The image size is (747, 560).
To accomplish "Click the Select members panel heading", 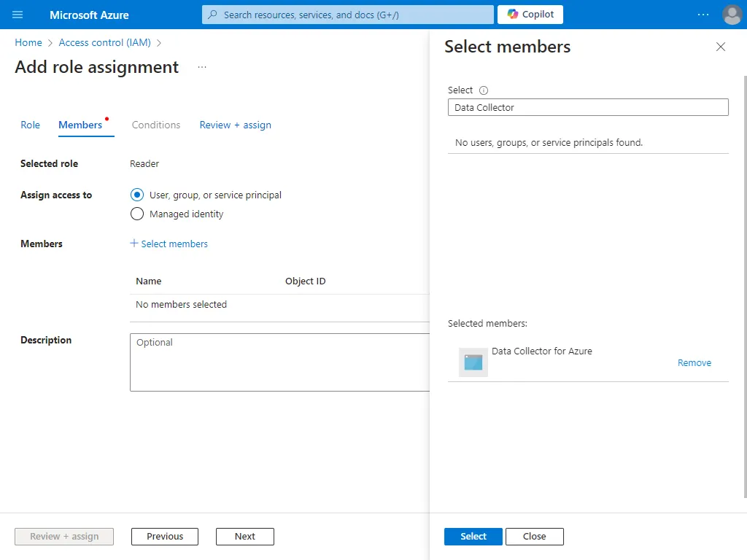I will (x=508, y=47).
